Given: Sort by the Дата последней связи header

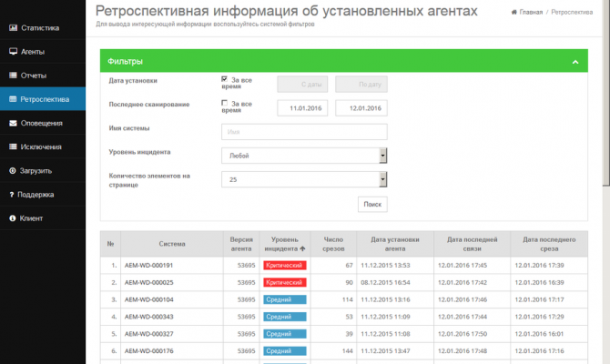Looking at the screenshot, I should 472,244.
